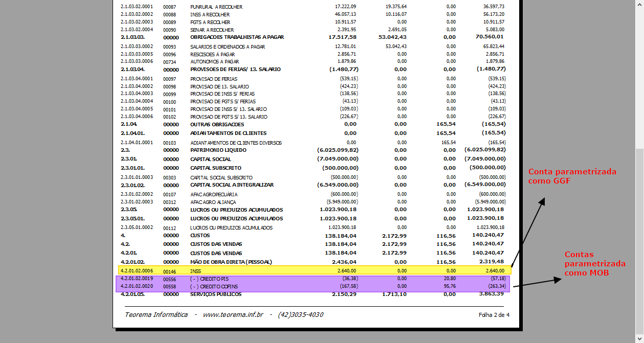Click CAPITAL SOCIAL A INTEGRALIZAR heading

[x=232, y=185]
